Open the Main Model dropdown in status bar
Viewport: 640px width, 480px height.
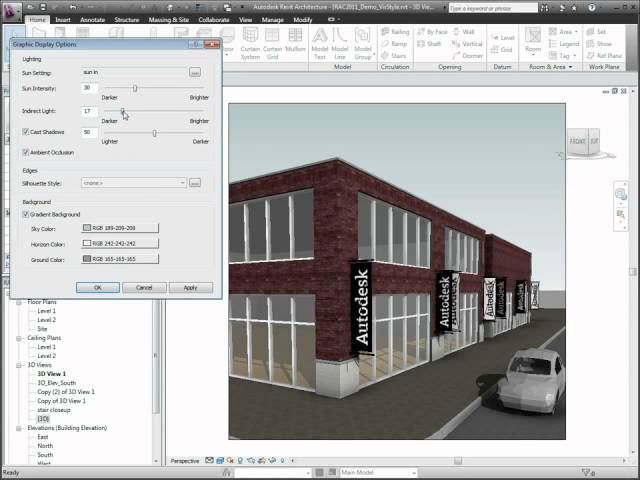tap(378, 472)
